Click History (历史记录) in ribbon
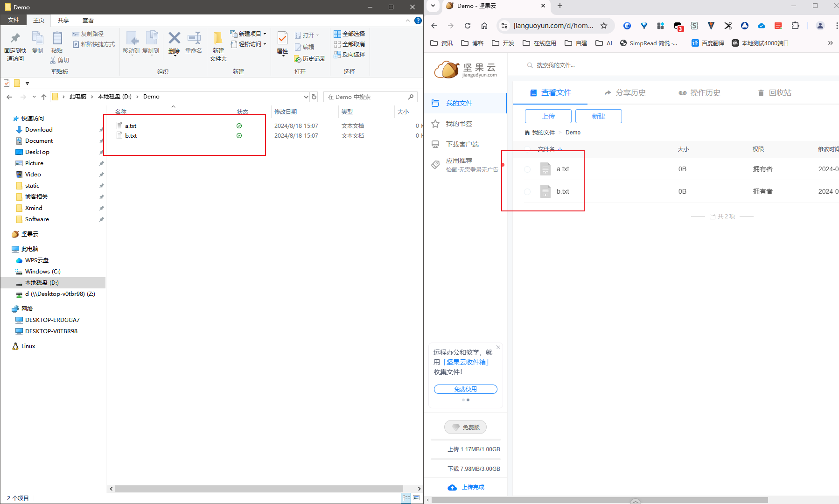The height and width of the screenshot is (504, 839). click(x=310, y=59)
